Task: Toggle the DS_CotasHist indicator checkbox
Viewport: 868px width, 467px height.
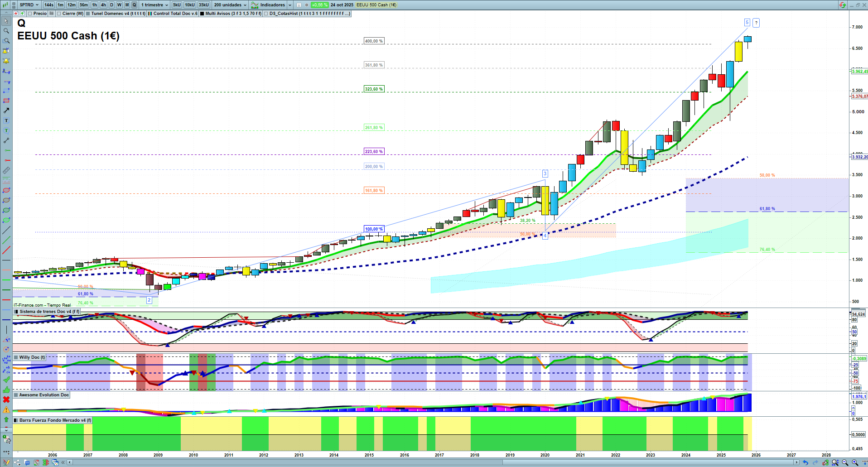Action: (x=266, y=14)
